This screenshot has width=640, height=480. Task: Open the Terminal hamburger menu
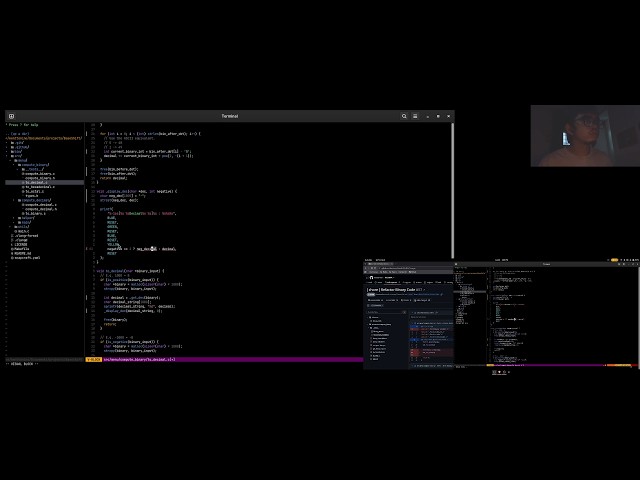pos(415,116)
